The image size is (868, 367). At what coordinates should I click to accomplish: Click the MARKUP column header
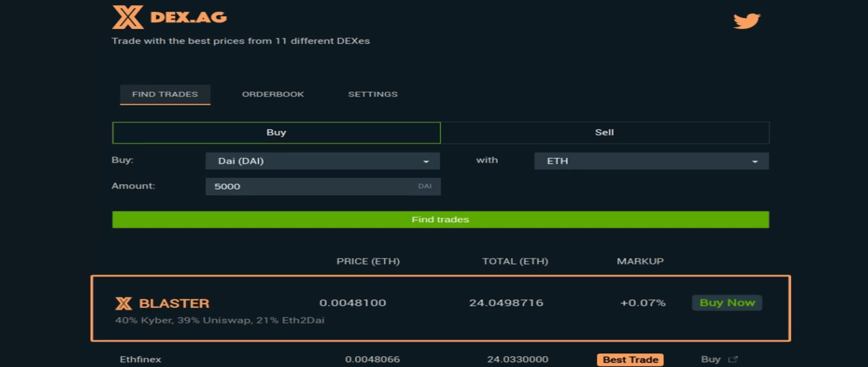[640, 261]
